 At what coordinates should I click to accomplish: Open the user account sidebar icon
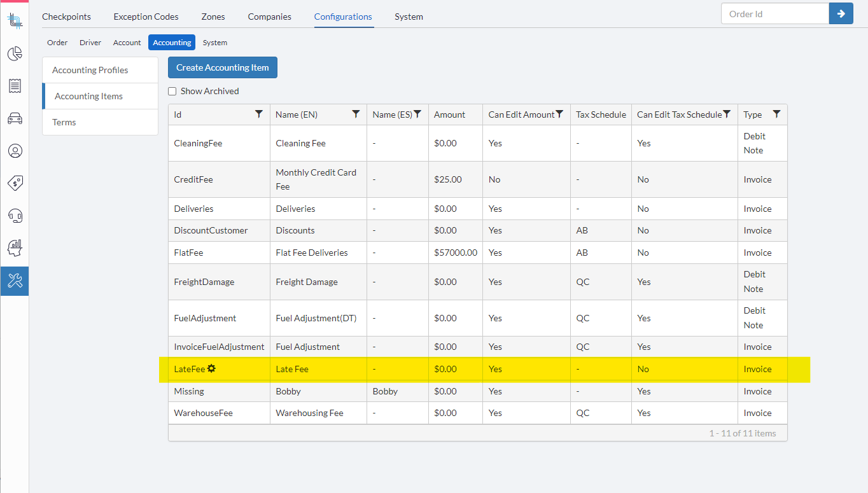coord(15,151)
